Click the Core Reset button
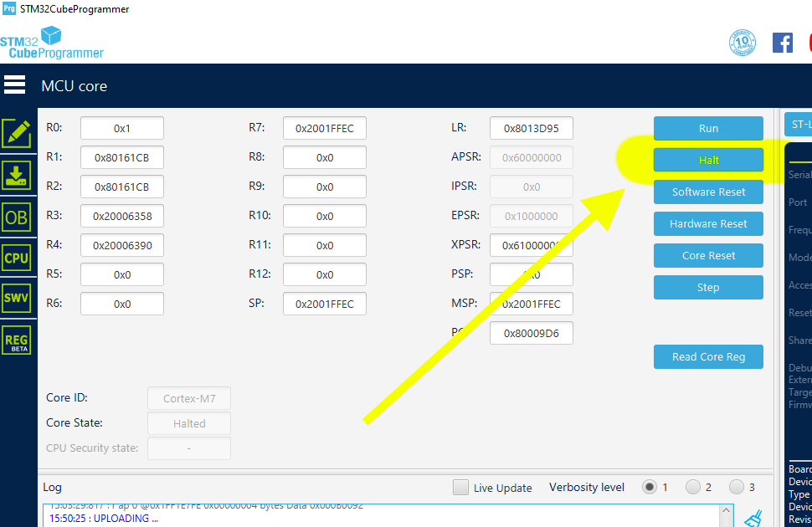 (708, 256)
